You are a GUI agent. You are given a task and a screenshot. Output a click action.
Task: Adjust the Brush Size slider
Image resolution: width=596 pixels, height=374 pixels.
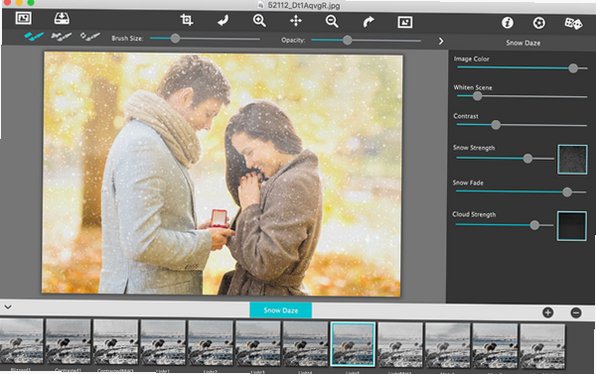205,38
